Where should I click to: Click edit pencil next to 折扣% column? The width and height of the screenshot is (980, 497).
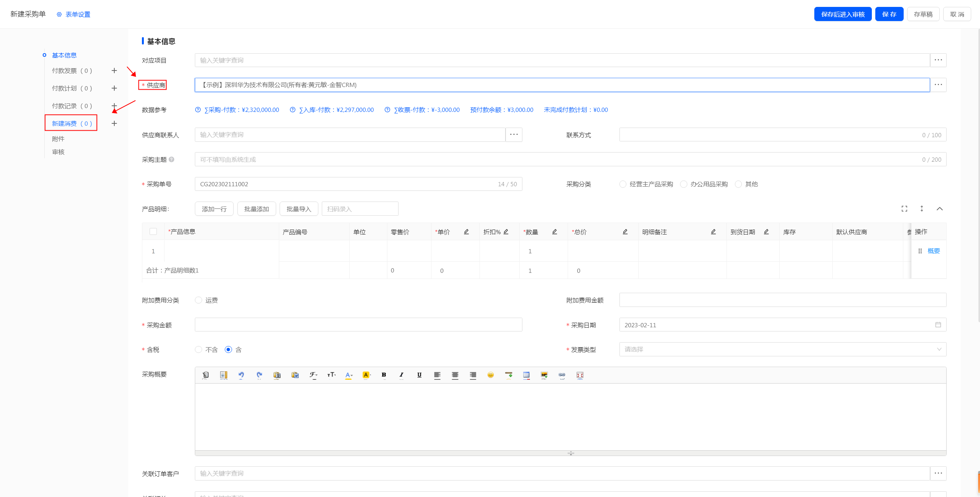pyautogui.click(x=506, y=232)
